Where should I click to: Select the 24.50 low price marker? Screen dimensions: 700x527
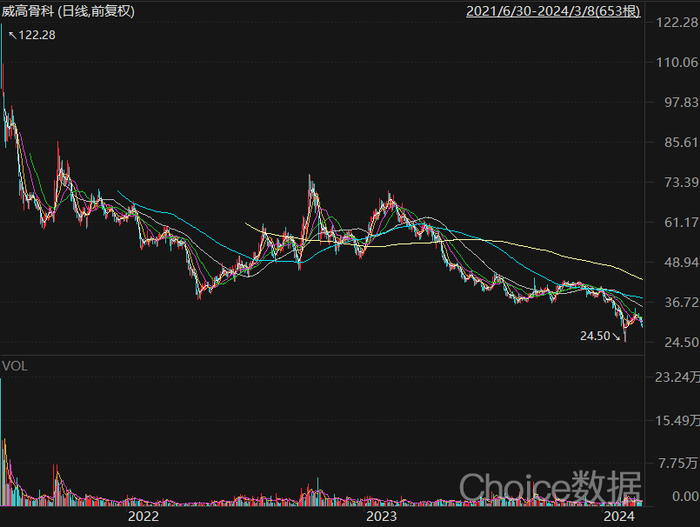point(600,336)
